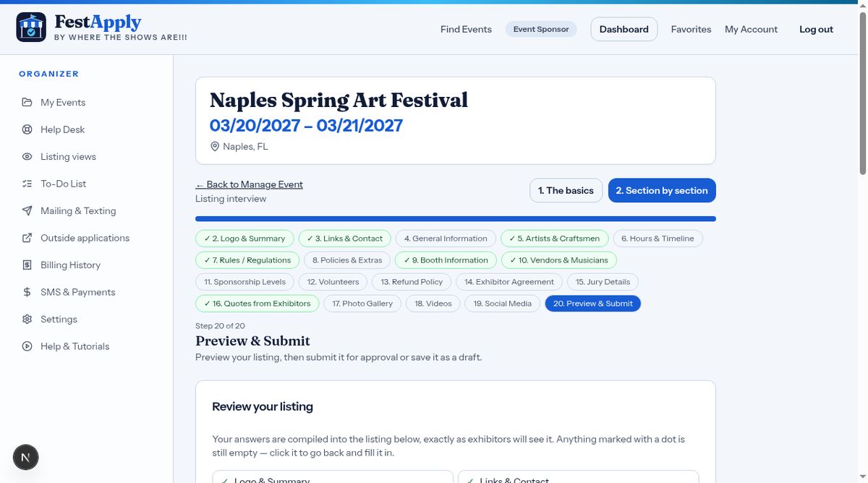Click the FestApply tent logo icon
Screen dimensions: 868x483
click(x=31, y=27)
